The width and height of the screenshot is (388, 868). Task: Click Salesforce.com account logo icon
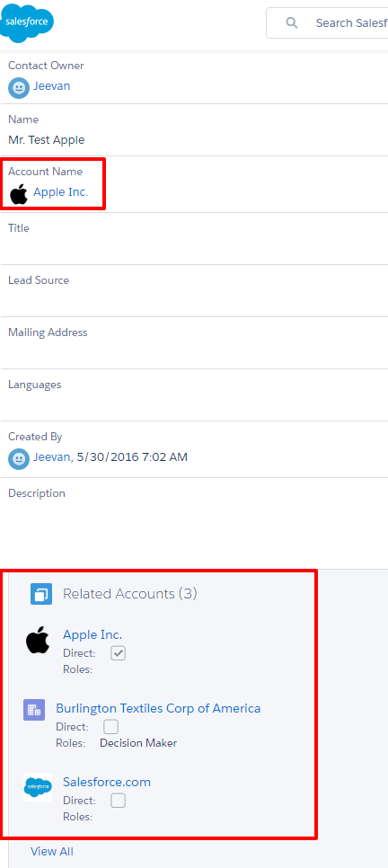[38, 787]
